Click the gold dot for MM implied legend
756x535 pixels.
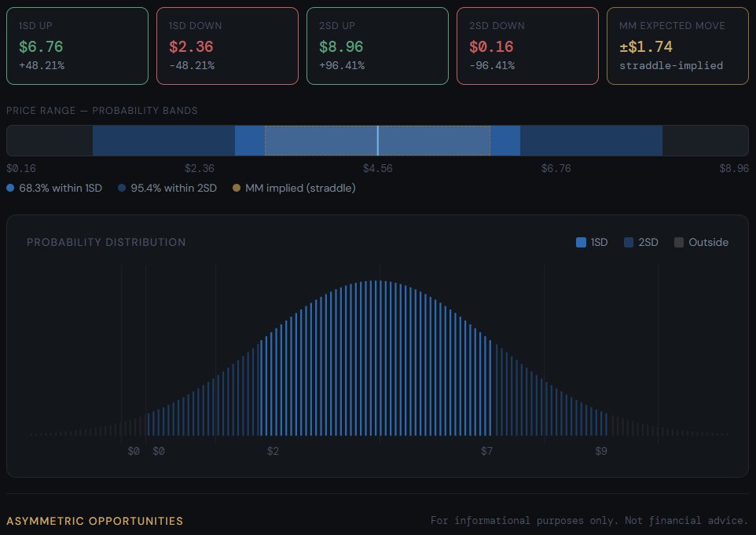(x=237, y=188)
